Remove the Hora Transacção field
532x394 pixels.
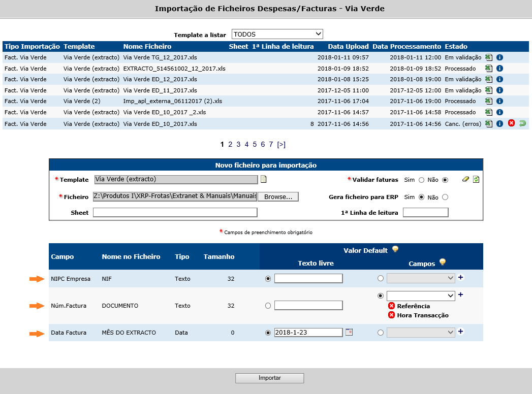pos(392,315)
